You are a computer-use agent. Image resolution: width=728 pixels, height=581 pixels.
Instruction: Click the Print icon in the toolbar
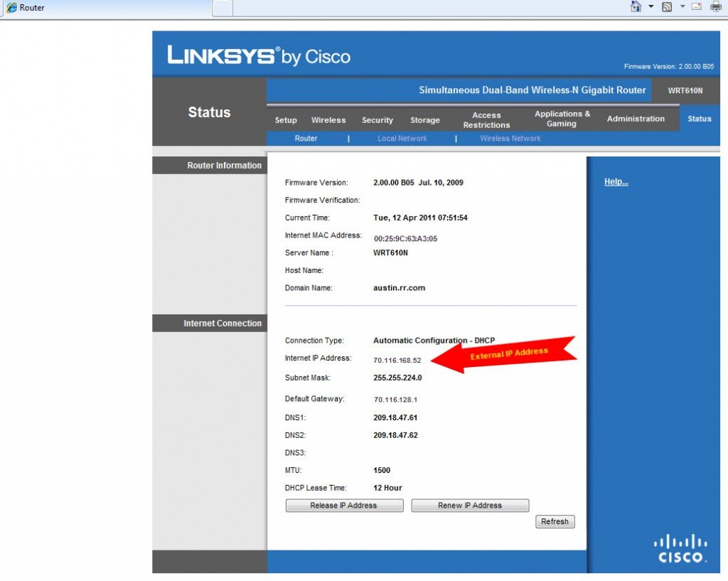pos(716,6)
